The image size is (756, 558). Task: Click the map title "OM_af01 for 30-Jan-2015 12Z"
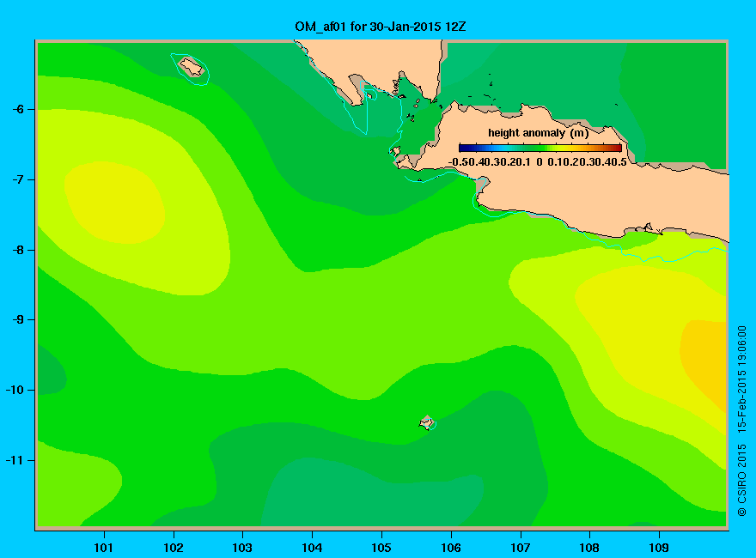[381, 27]
